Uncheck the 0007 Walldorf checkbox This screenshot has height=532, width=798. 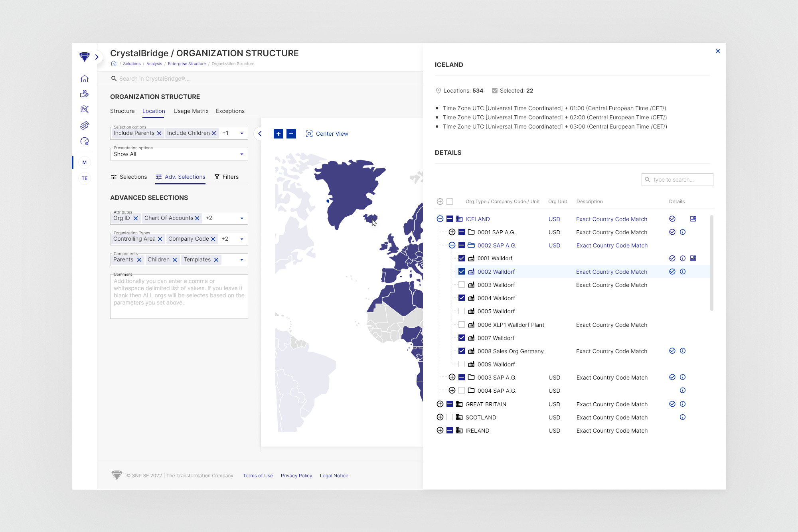[462, 338]
